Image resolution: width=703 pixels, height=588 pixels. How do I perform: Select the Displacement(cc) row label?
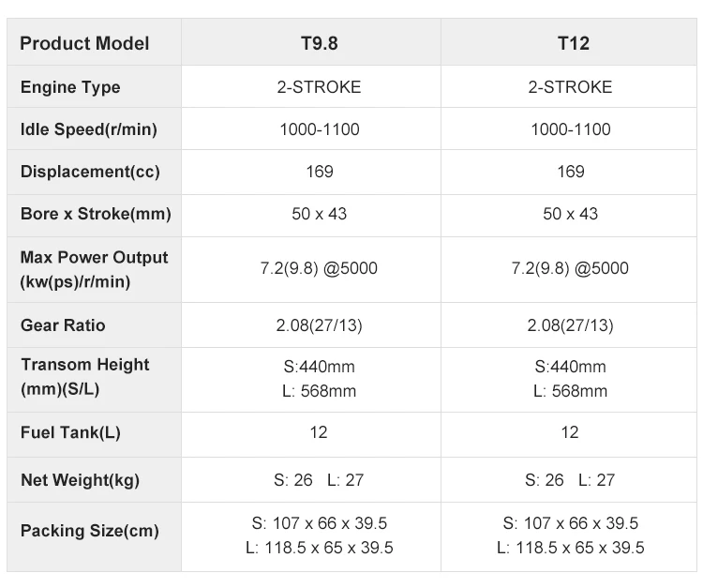pyautogui.click(x=90, y=172)
